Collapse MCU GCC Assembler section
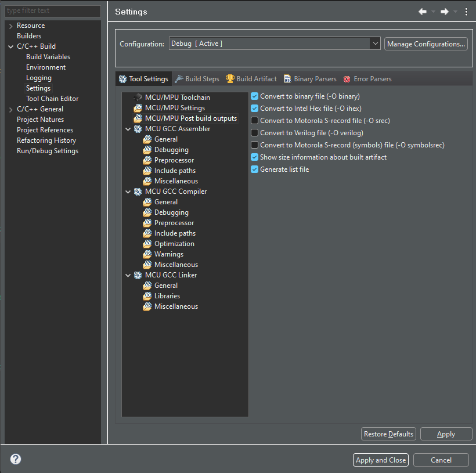The image size is (476, 473). (128, 129)
